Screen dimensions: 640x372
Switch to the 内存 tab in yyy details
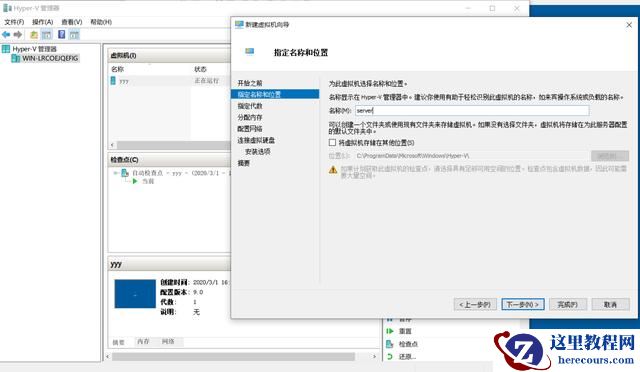(x=143, y=342)
